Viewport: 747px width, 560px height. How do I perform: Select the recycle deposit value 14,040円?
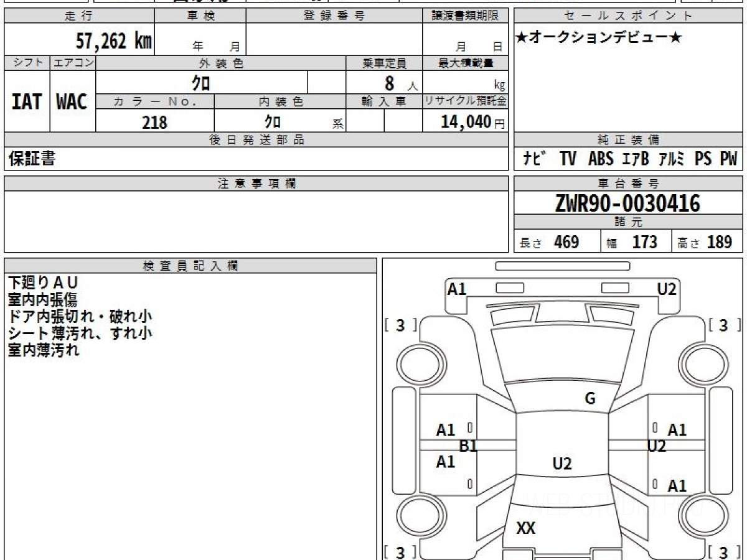click(472, 122)
